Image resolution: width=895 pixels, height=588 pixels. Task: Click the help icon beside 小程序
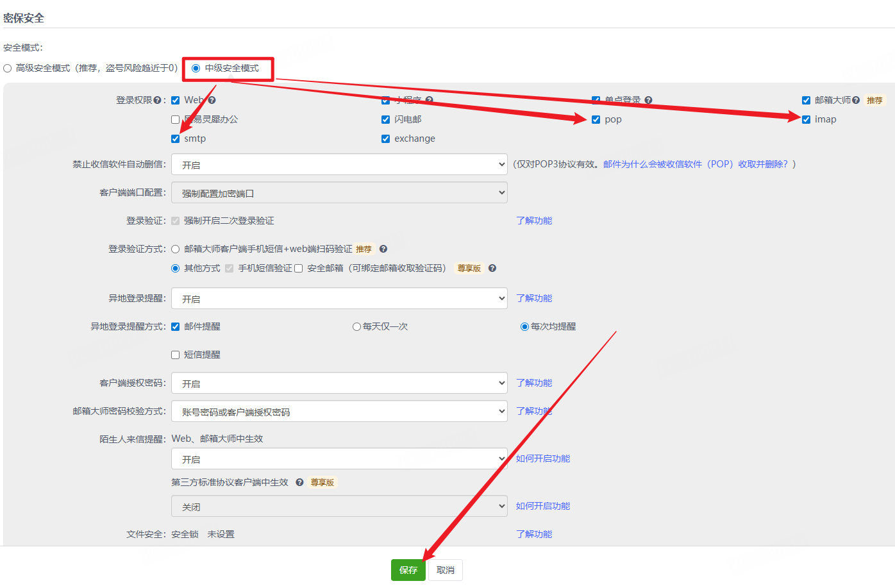(430, 100)
